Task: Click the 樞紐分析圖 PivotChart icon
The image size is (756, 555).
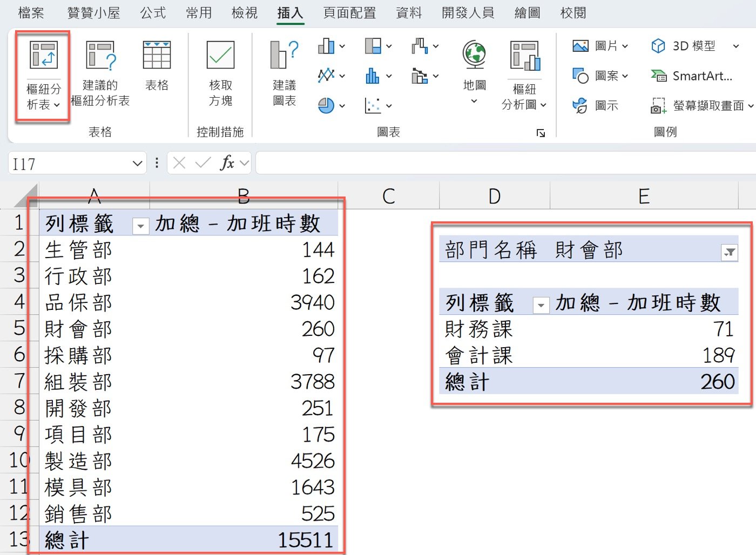Action: tap(524, 57)
